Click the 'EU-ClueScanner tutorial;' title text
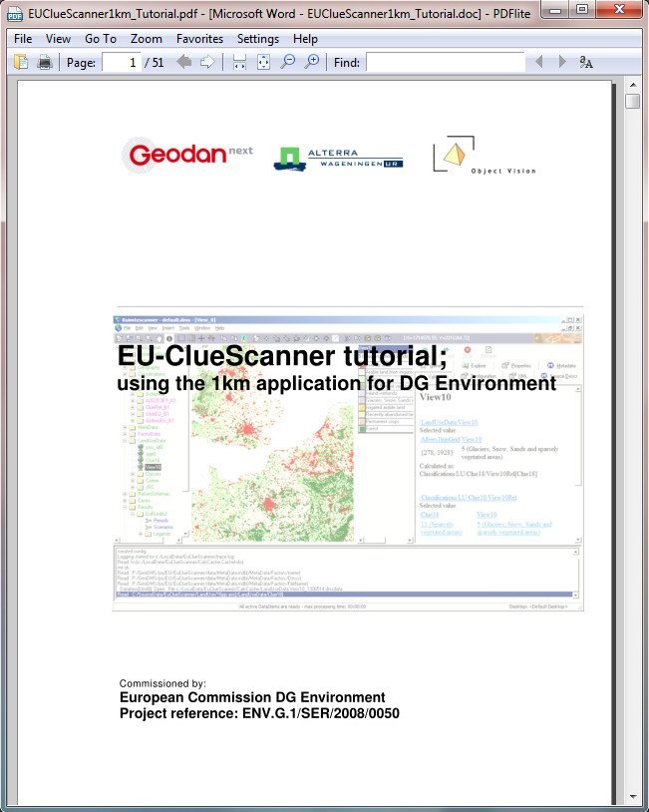 (x=282, y=356)
